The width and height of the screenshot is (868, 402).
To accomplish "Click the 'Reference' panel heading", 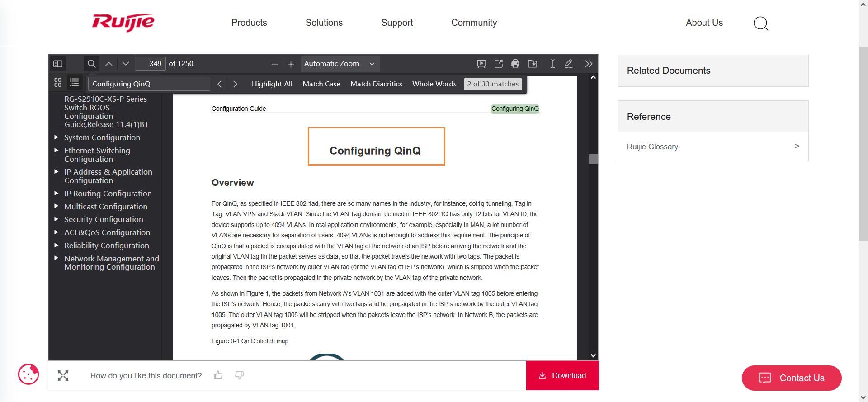I will tap(649, 117).
